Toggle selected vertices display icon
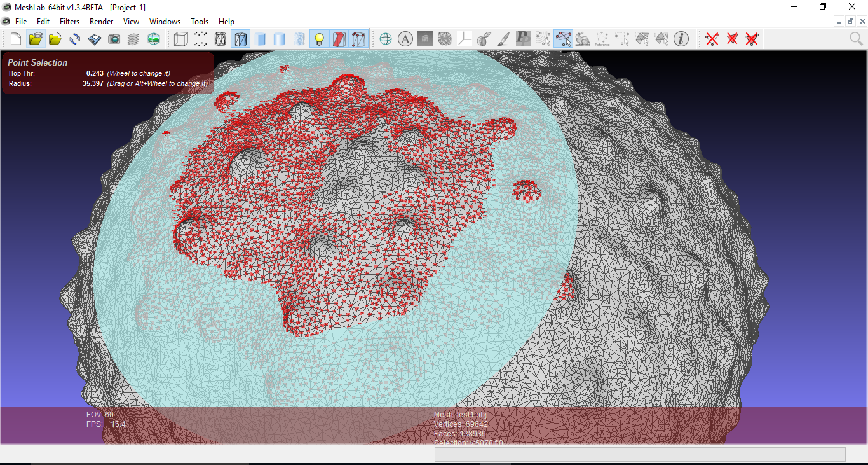 tap(358, 39)
